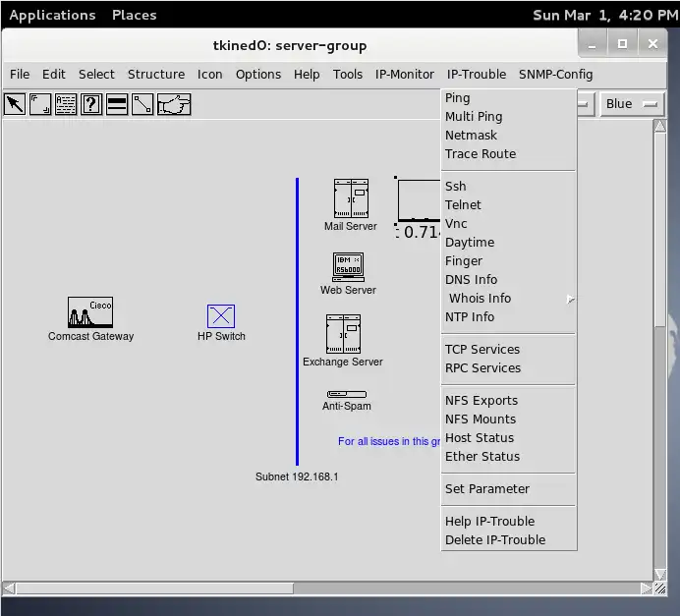Choose RPC Services menu entry
Image resolution: width=680 pixels, height=616 pixels.
(509, 368)
